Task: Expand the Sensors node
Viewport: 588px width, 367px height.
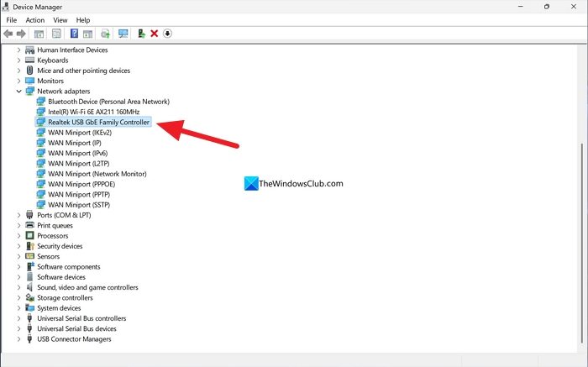Action: coord(18,256)
